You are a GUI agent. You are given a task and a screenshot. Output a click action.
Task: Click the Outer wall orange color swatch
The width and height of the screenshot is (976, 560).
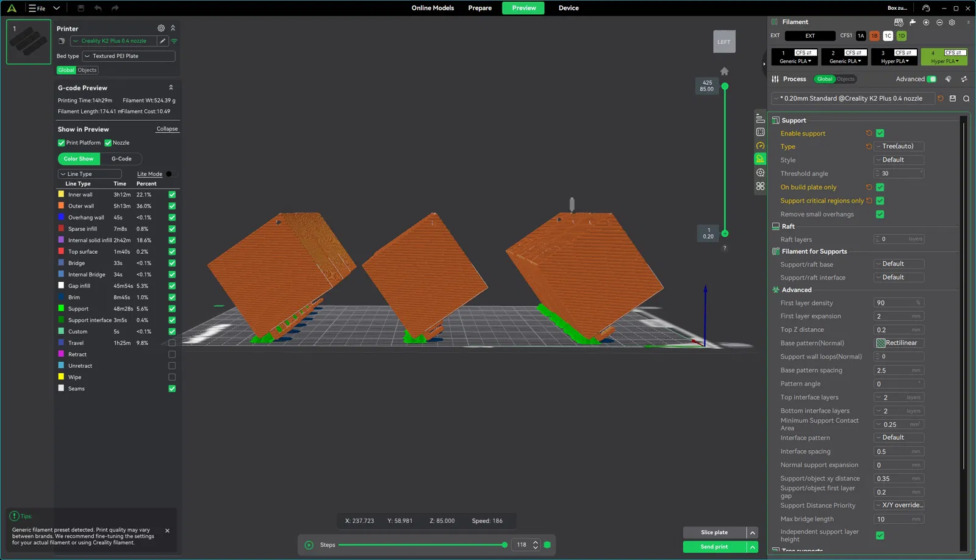[61, 206]
